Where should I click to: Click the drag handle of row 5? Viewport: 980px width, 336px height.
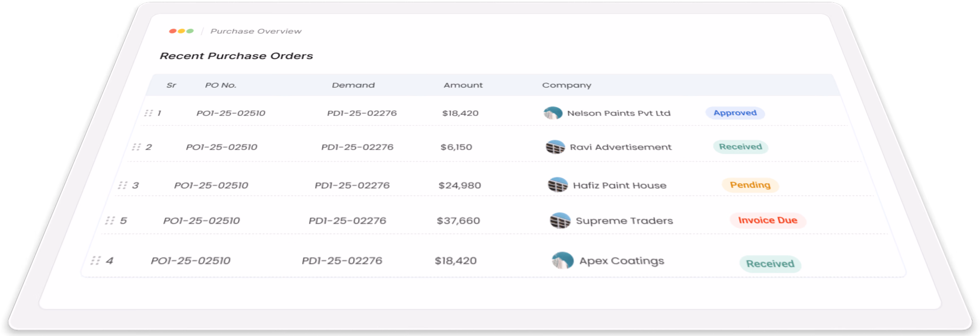click(110, 221)
